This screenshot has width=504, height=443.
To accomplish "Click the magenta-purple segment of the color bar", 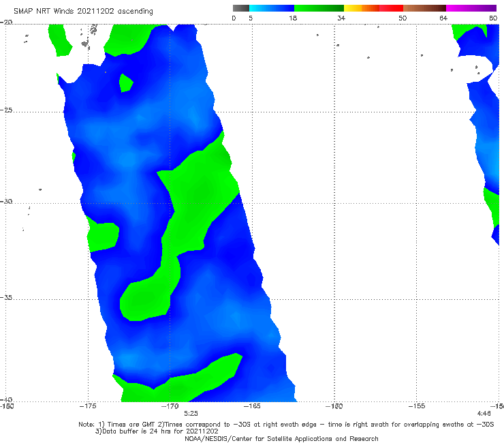I will [471, 8].
